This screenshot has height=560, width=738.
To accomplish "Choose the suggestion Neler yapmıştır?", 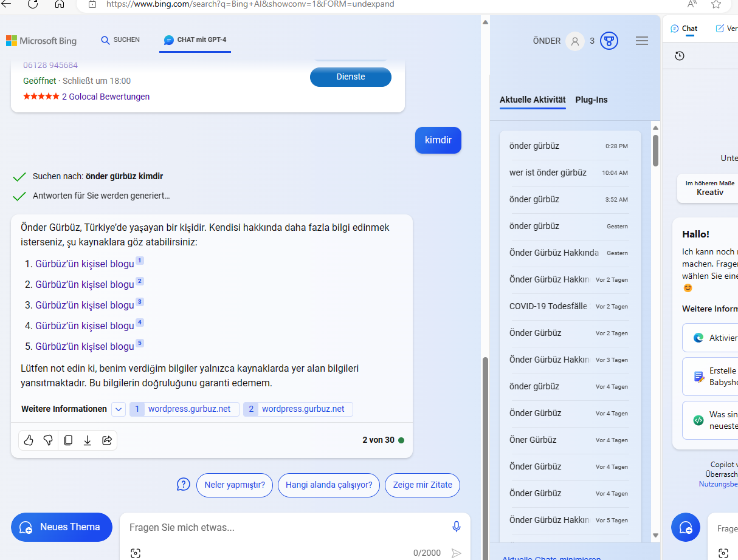I will pyautogui.click(x=235, y=485).
